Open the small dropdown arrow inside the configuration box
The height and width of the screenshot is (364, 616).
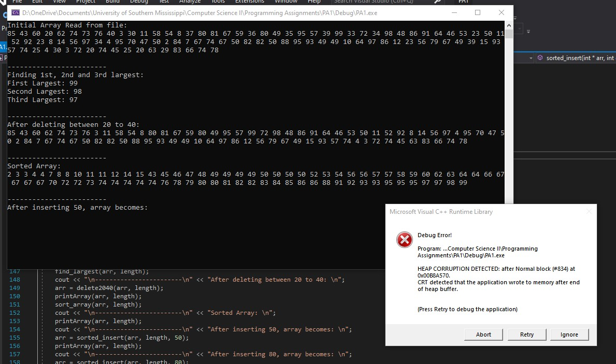click(520, 28)
